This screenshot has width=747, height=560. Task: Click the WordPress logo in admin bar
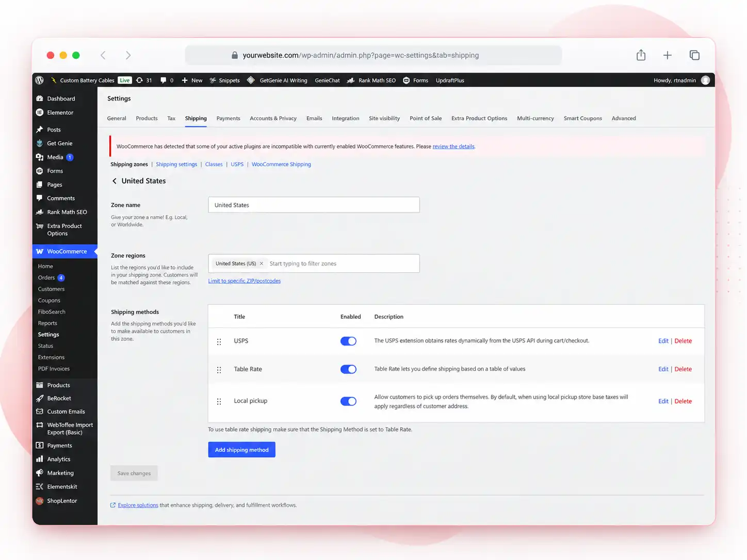tap(39, 80)
